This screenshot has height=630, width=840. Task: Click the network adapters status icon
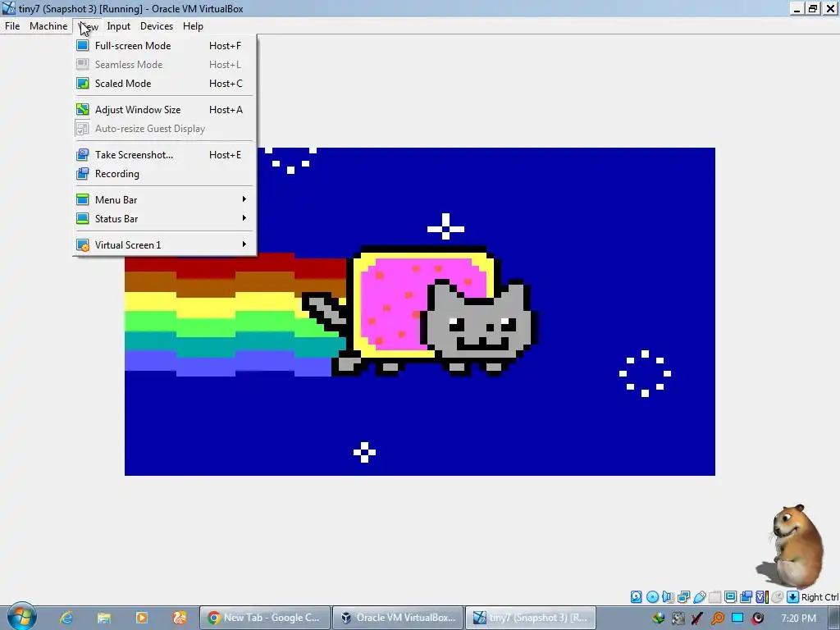[x=683, y=597]
